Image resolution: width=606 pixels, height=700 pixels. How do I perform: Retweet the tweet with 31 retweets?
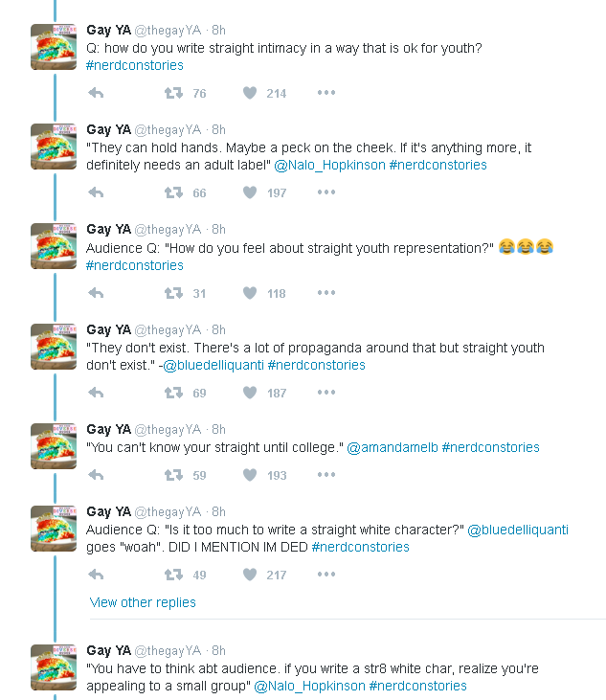[x=173, y=293]
